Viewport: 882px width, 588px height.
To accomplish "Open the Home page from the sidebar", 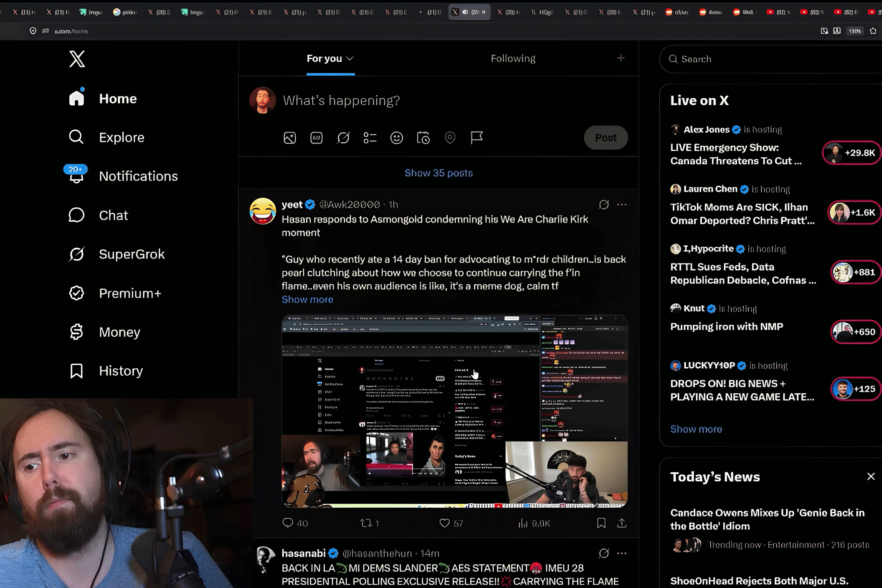I will [x=103, y=99].
